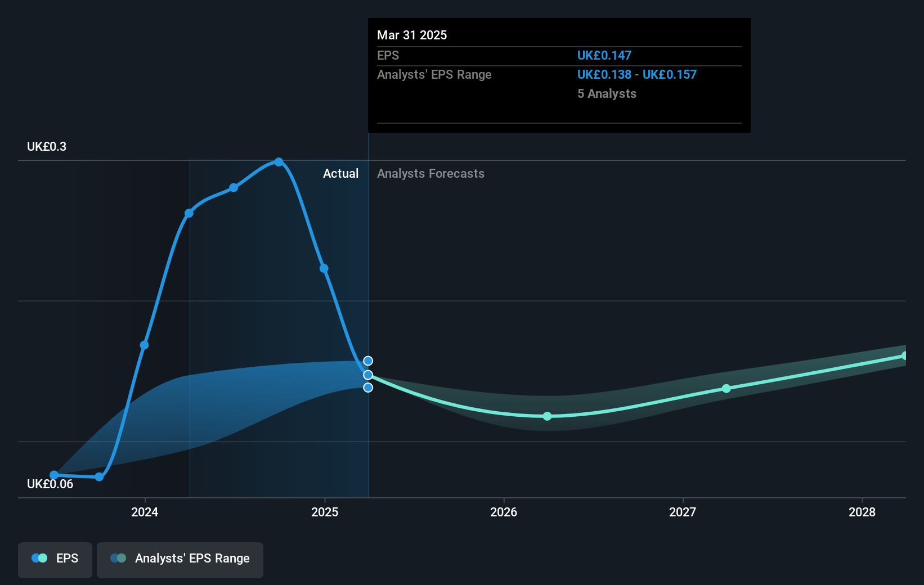Screen dimensions: 924x585
Task: Click the Mar 31 2025 tooltip date
Action: tap(412, 35)
